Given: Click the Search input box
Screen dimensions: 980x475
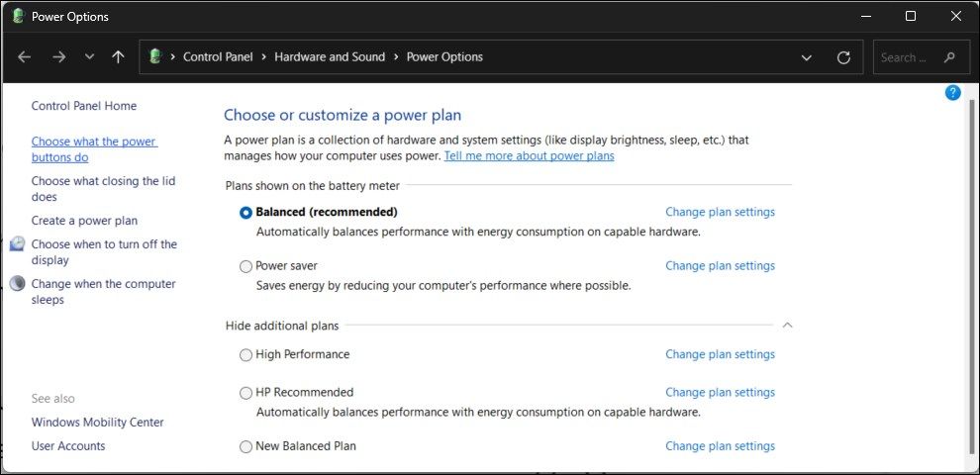Looking at the screenshot, I should [x=903, y=57].
